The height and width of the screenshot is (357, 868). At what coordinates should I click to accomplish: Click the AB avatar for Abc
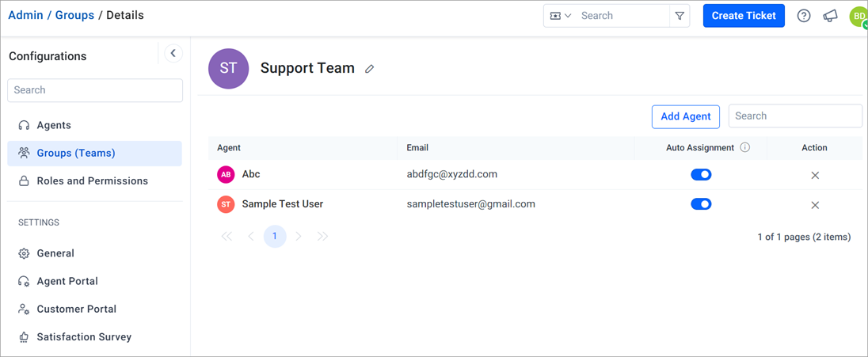point(226,175)
